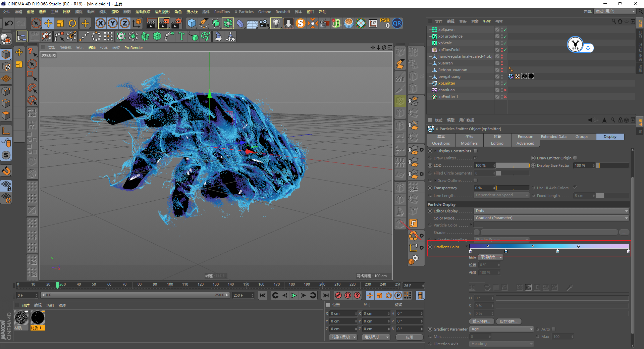Open the Octane menu

click(x=264, y=12)
